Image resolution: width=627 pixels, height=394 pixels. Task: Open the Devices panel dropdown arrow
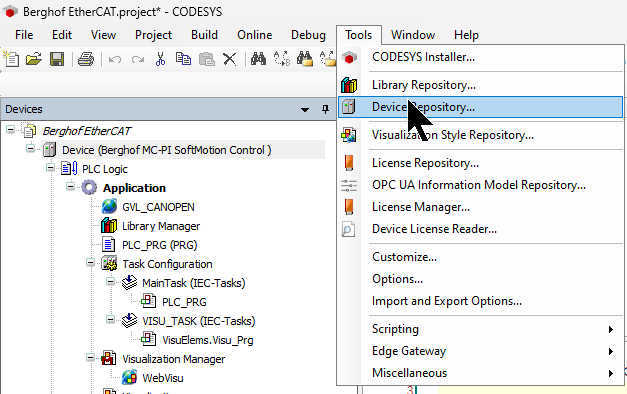(305, 110)
